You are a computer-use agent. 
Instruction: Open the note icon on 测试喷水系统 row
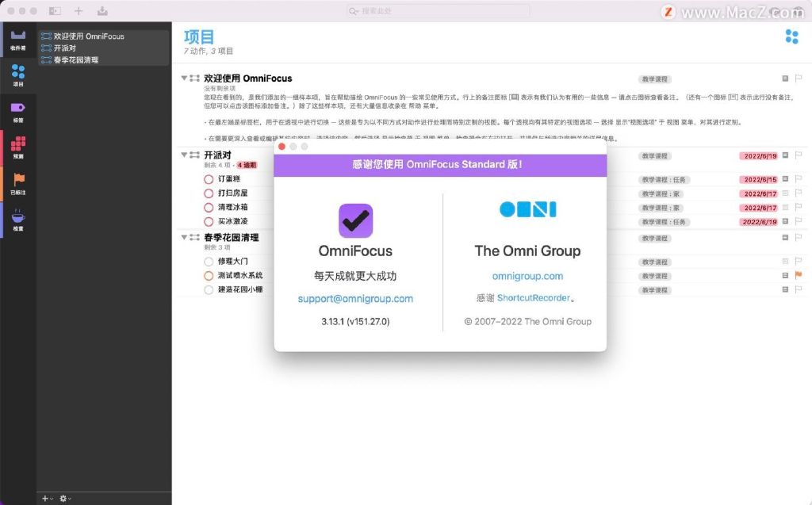pyautogui.click(x=785, y=275)
